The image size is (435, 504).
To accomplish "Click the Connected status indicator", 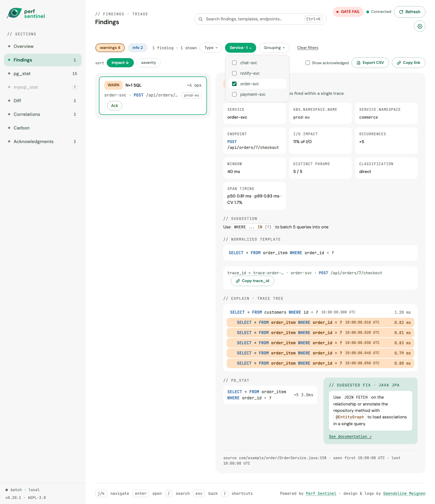I will tap(379, 12).
